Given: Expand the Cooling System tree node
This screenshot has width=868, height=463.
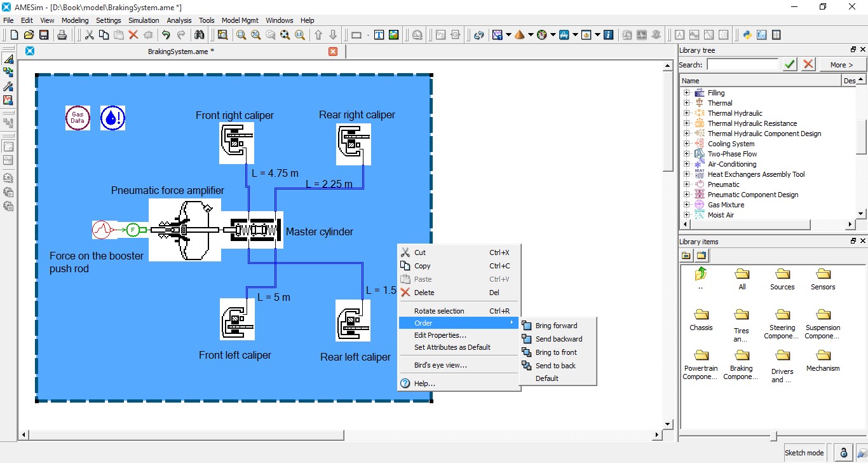Looking at the screenshot, I should [x=686, y=144].
